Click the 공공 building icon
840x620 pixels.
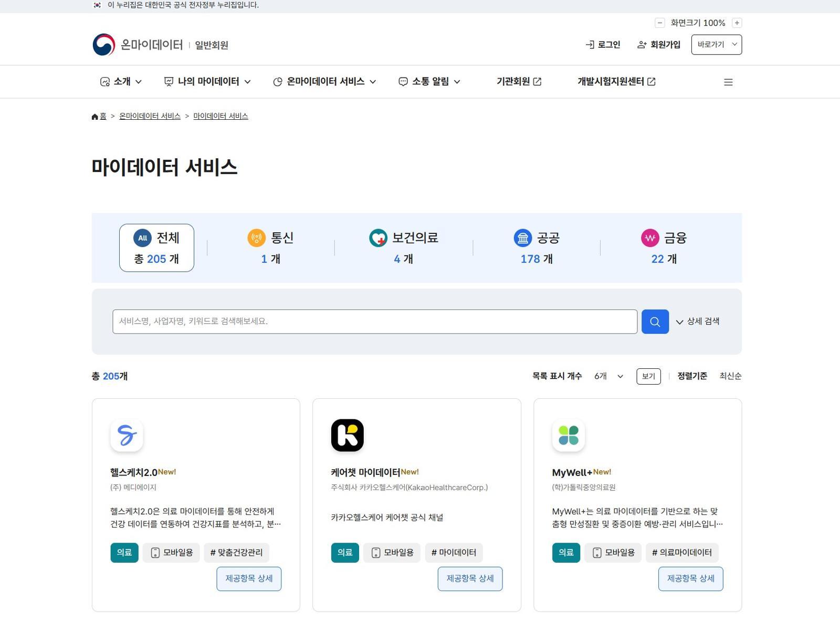point(523,238)
